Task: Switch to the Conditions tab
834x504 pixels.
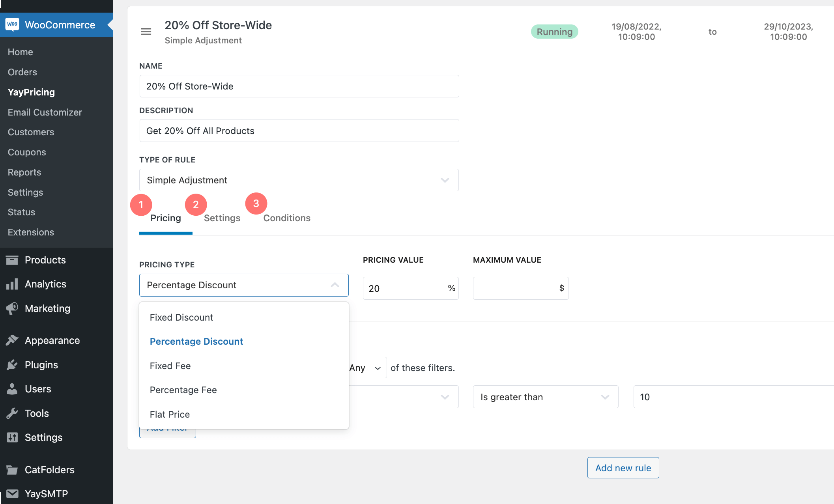Action: (287, 218)
